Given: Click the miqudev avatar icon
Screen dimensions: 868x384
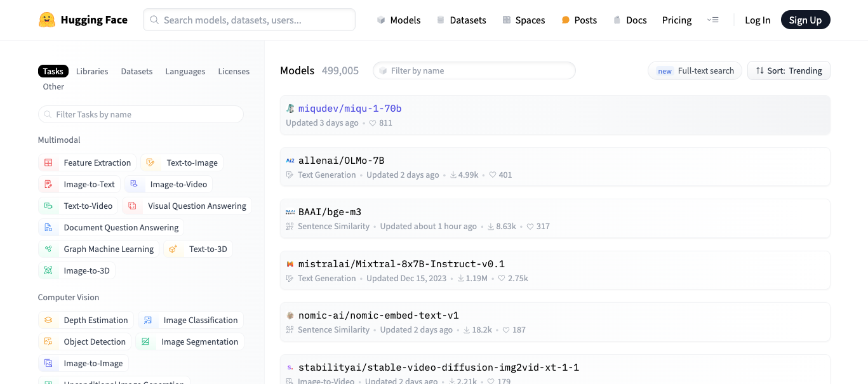Looking at the screenshot, I should click(290, 109).
